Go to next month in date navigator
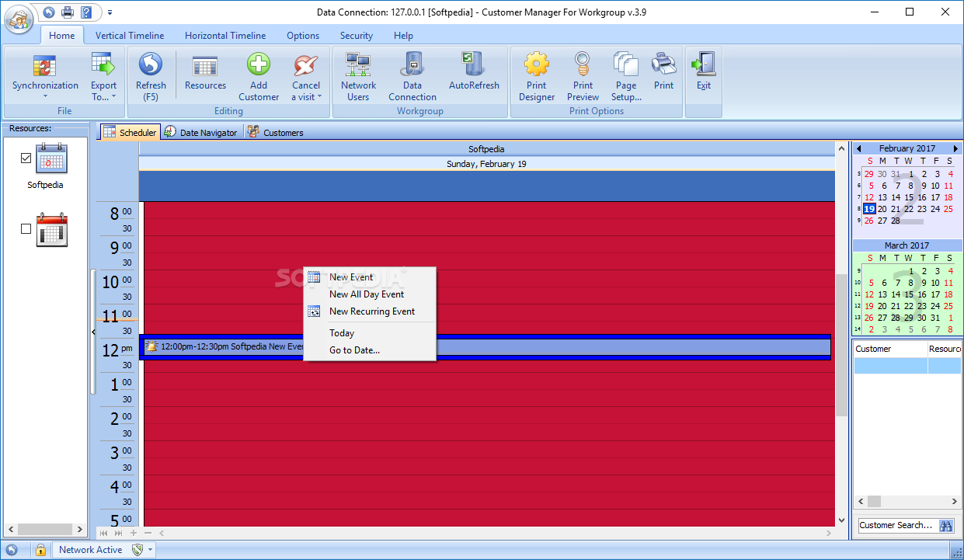This screenshot has width=964, height=560. tap(955, 148)
